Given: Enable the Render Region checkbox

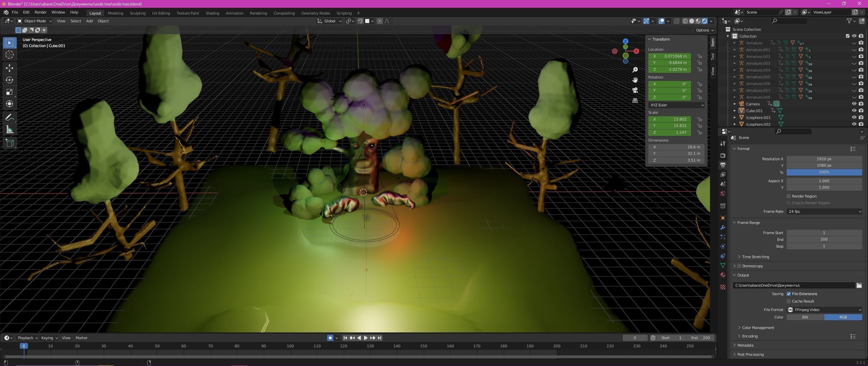Looking at the screenshot, I should (789, 196).
